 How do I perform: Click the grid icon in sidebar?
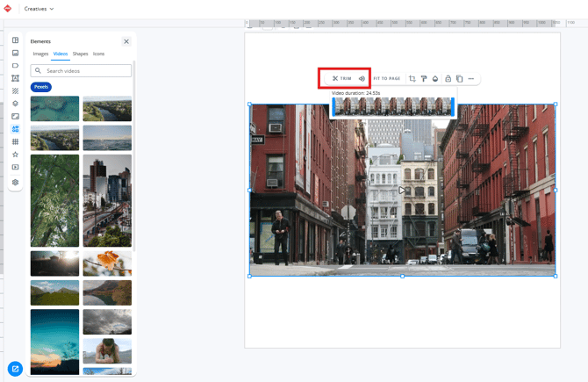point(15,141)
